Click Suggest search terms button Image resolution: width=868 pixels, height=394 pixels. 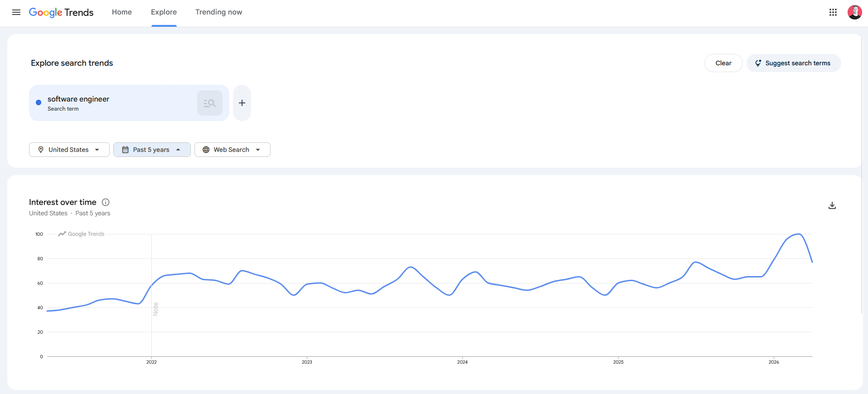(794, 63)
